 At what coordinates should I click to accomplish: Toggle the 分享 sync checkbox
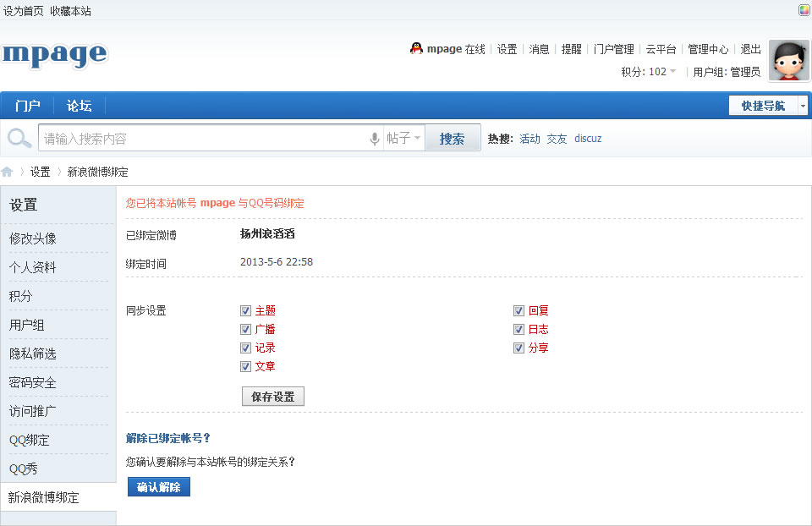click(518, 348)
